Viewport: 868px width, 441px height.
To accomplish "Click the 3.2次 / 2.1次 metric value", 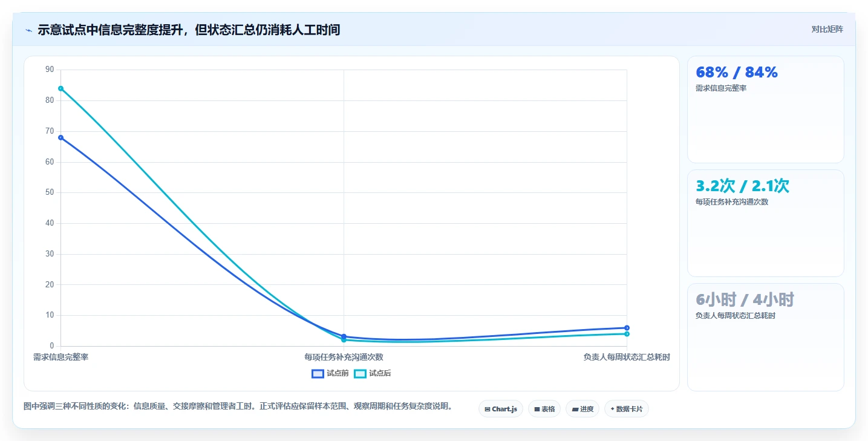I will (x=742, y=186).
